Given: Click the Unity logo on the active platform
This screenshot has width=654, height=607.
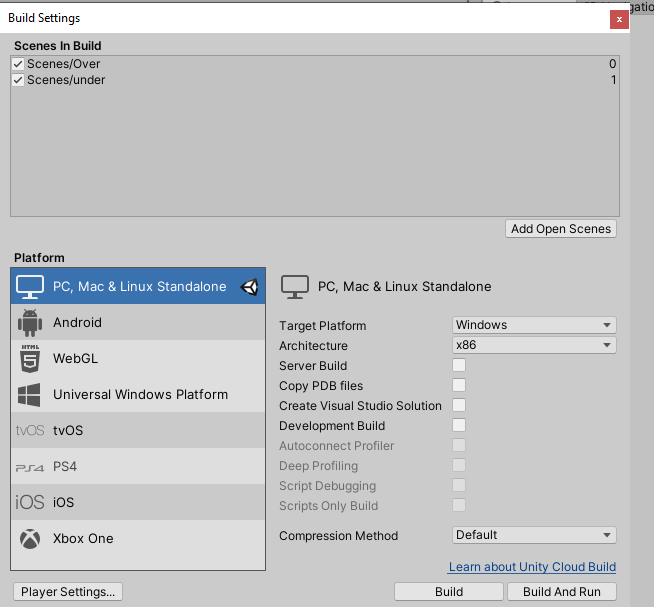Looking at the screenshot, I should coord(249,287).
